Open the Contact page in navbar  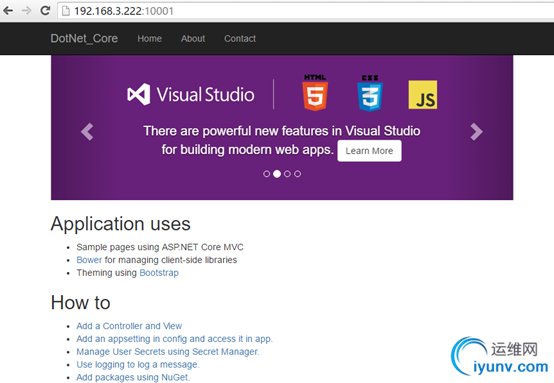[240, 39]
